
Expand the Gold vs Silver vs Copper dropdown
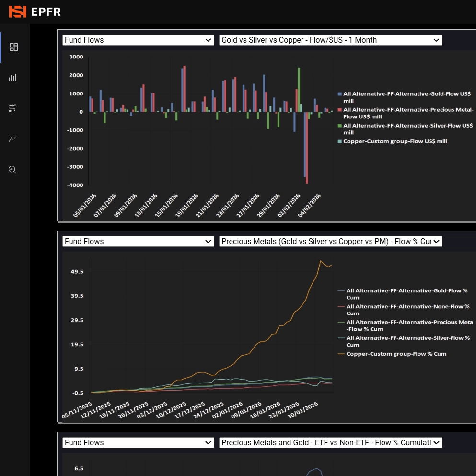coord(330,40)
